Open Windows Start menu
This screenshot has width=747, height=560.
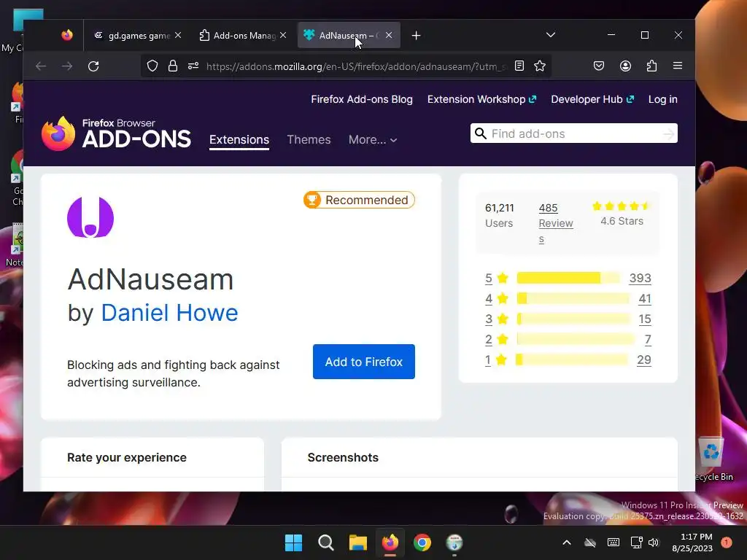click(x=293, y=542)
